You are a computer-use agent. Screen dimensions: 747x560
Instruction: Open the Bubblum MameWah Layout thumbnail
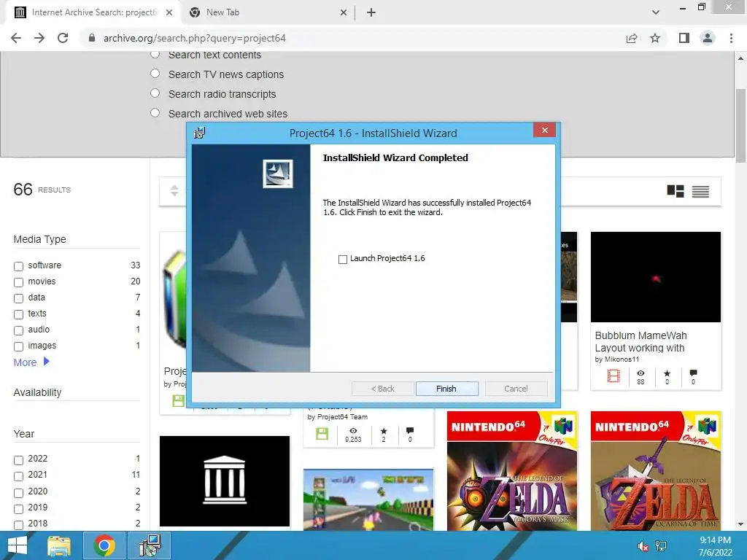click(656, 277)
